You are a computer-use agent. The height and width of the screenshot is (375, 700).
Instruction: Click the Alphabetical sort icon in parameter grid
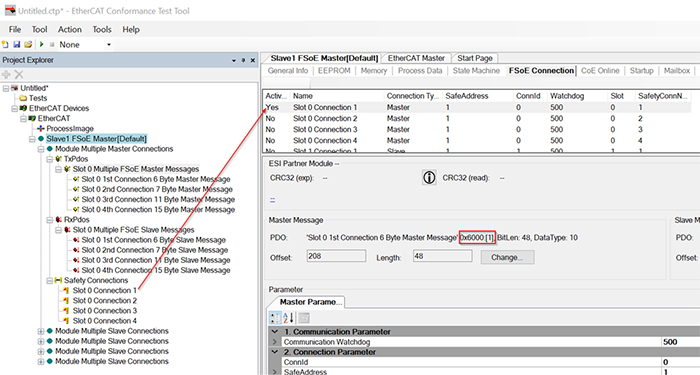tap(288, 318)
